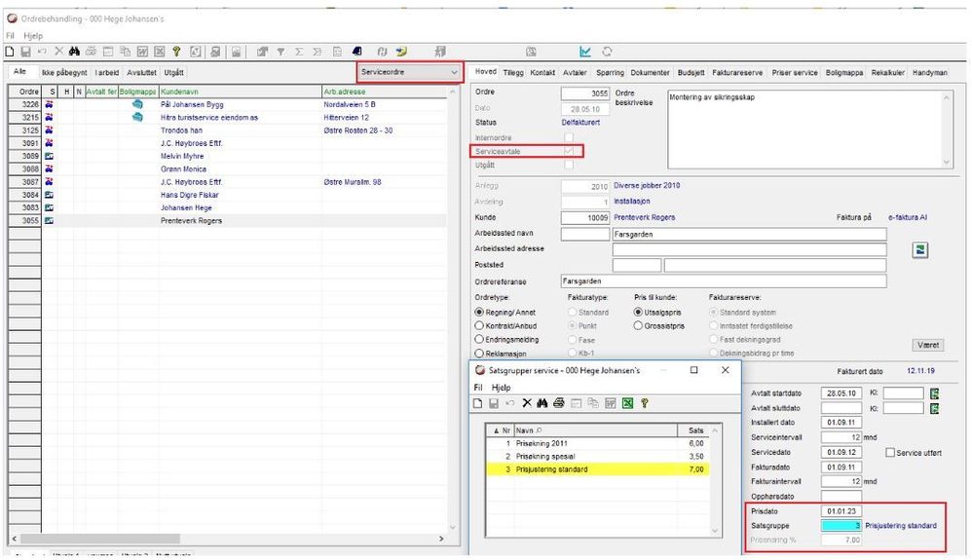Click the green map icon beside Arbeidssted adresse

click(x=920, y=250)
